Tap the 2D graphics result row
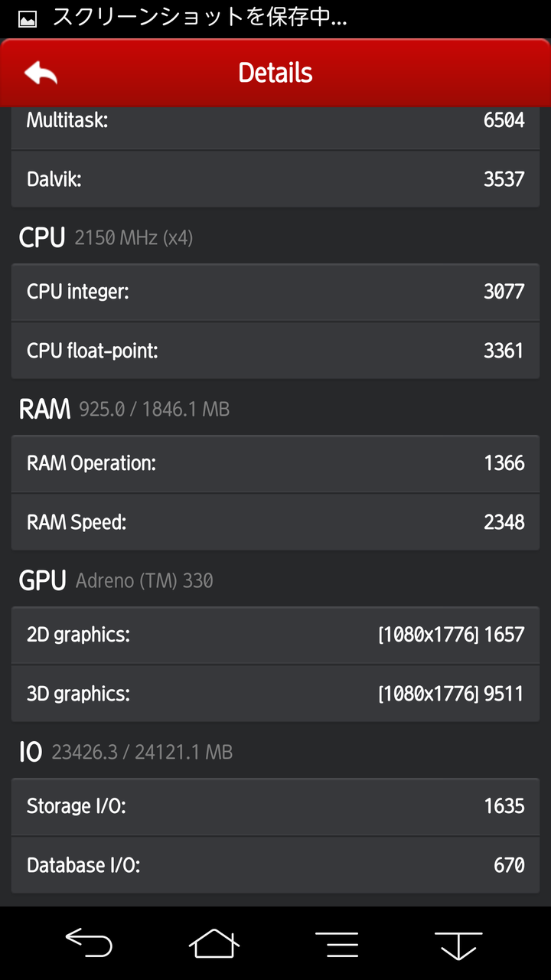551x980 pixels. coord(275,635)
